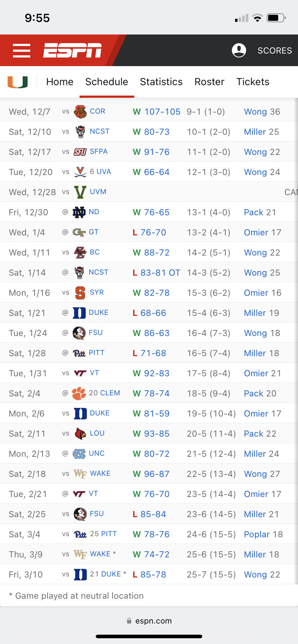Tap the Syracuse team logo
Viewport: 298px width, 644px height.
point(80,293)
